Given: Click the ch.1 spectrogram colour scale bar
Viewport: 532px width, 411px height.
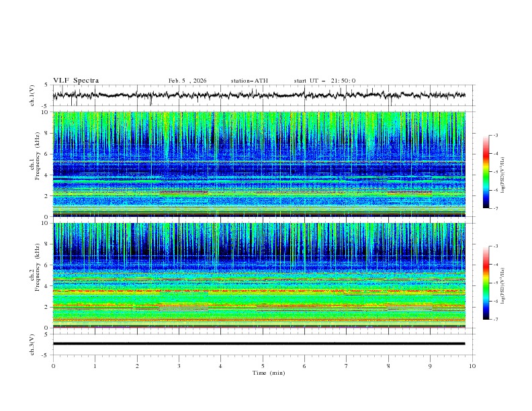Looking at the screenshot, I should click(486, 172).
